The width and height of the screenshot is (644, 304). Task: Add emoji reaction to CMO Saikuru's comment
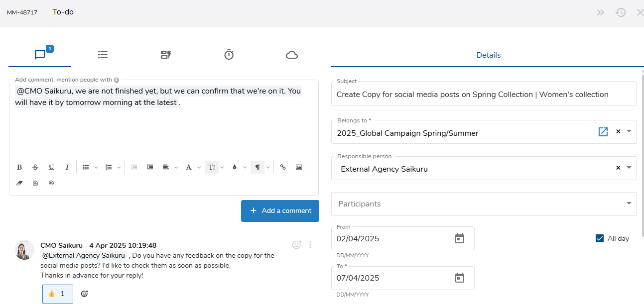[x=297, y=244]
